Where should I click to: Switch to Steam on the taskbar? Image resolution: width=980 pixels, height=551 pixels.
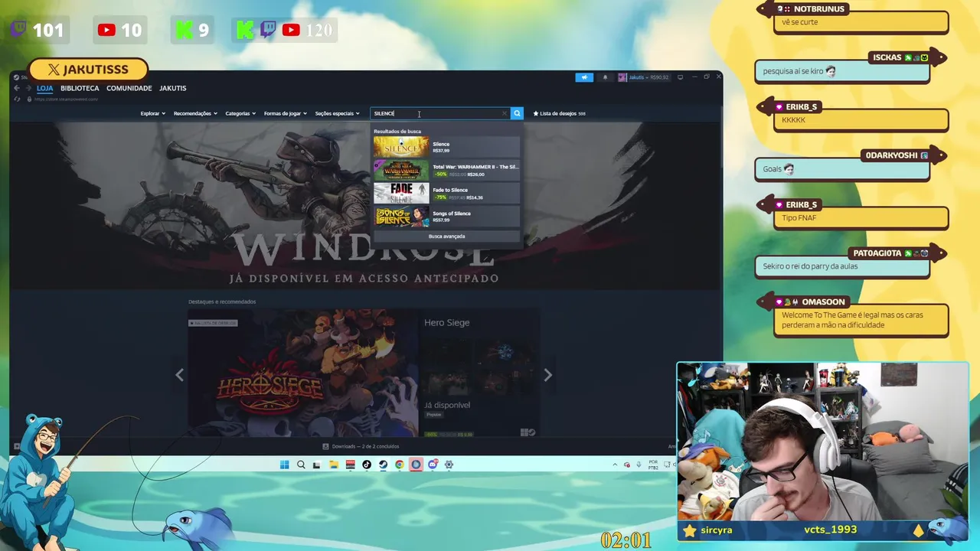(383, 465)
